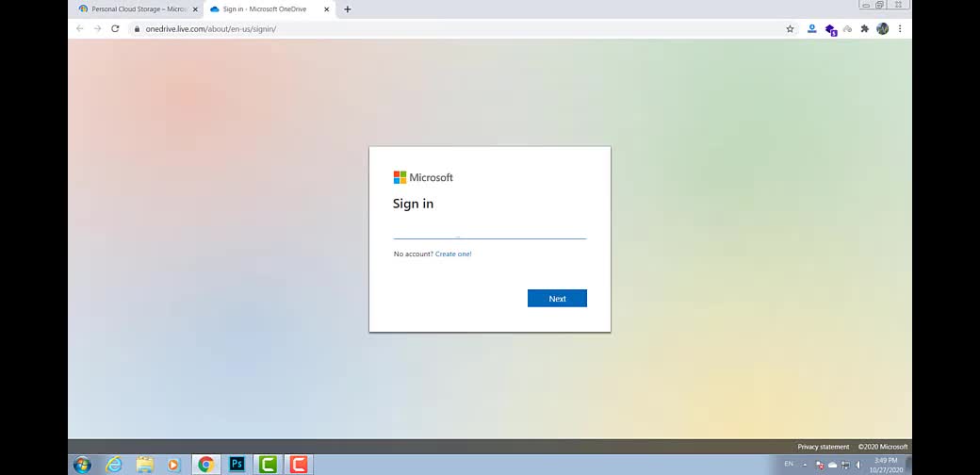The image size is (980, 475).
Task: Show hidden system tray icons
Action: 805,465
